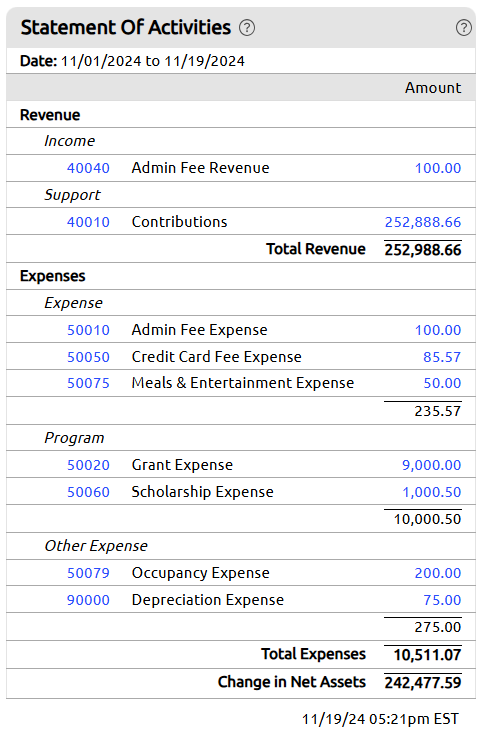482x740 pixels.
Task: Select the Credit Card Fee Expense label
Action: (x=216, y=356)
